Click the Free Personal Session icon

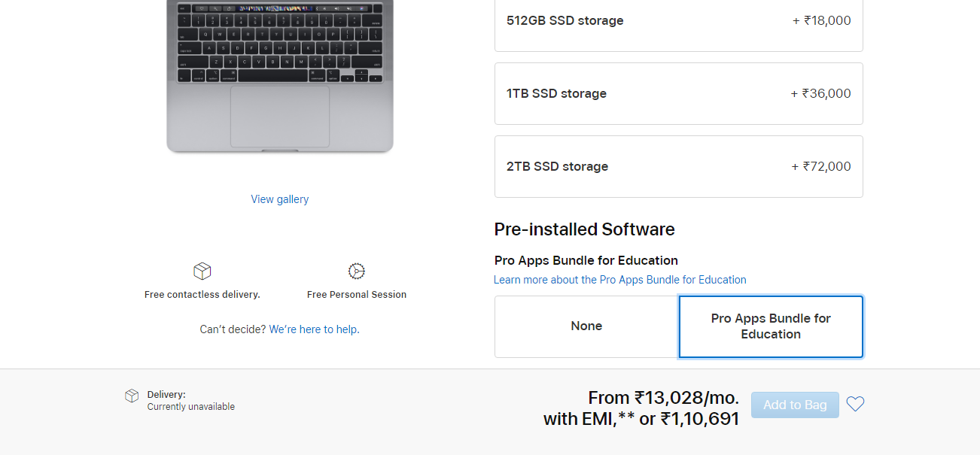[357, 271]
